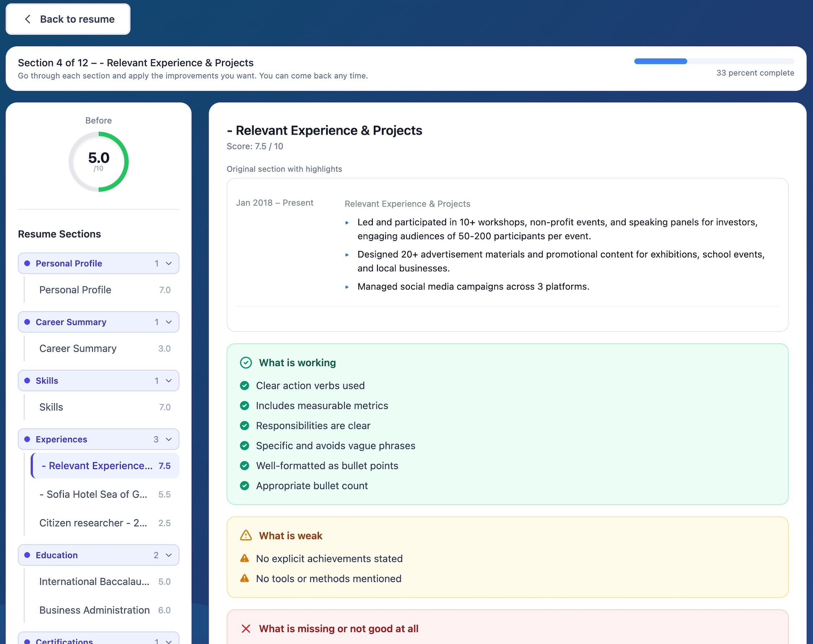
Task: Click the 5.0 Before score circle
Action: 99,162
